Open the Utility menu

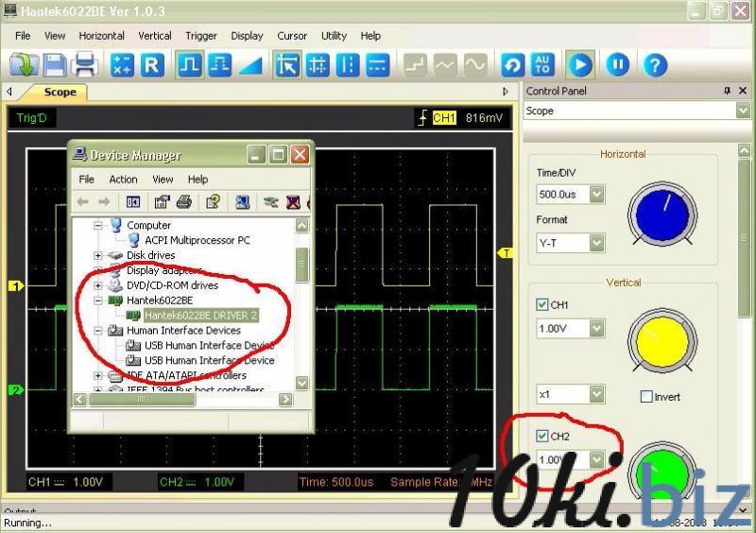(334, 36)
